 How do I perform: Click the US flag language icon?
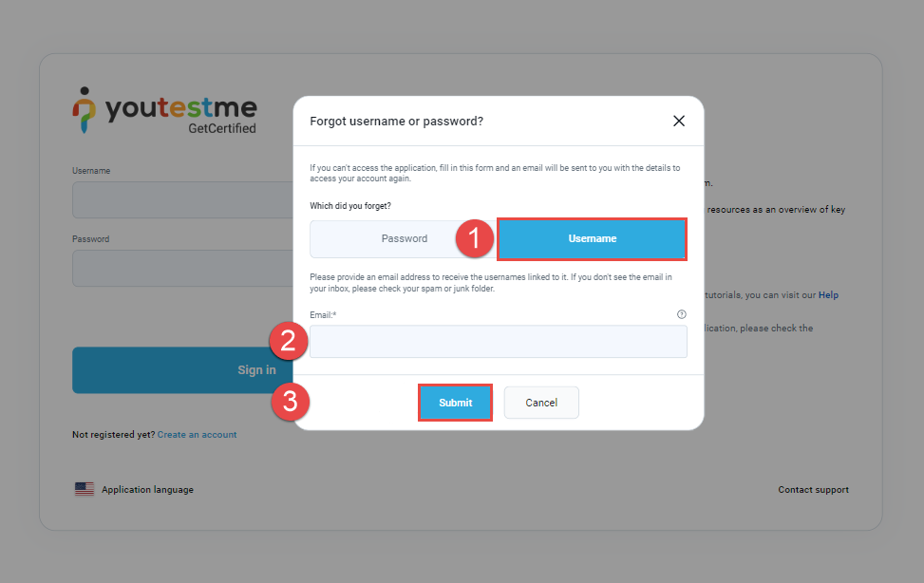coord(85,490)
